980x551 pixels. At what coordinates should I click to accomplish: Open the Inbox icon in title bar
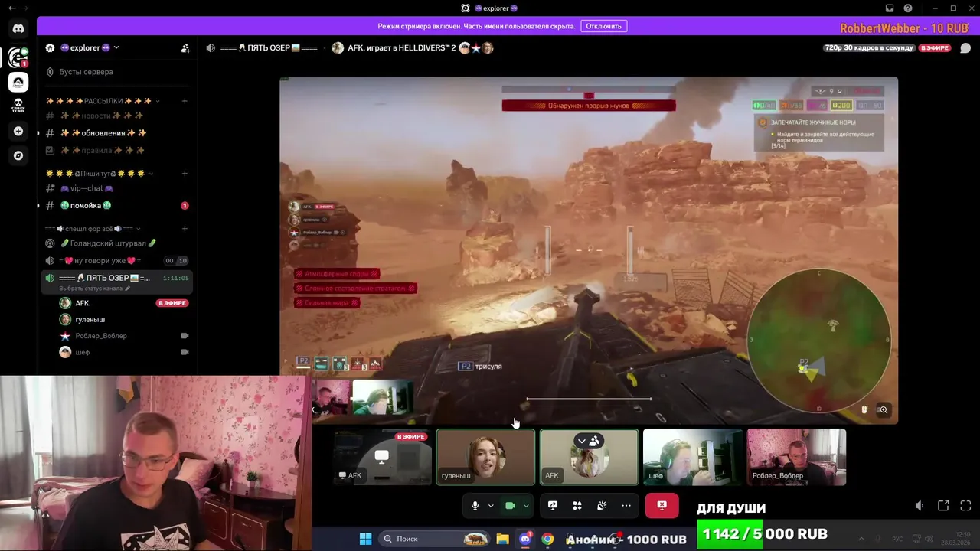890,8
